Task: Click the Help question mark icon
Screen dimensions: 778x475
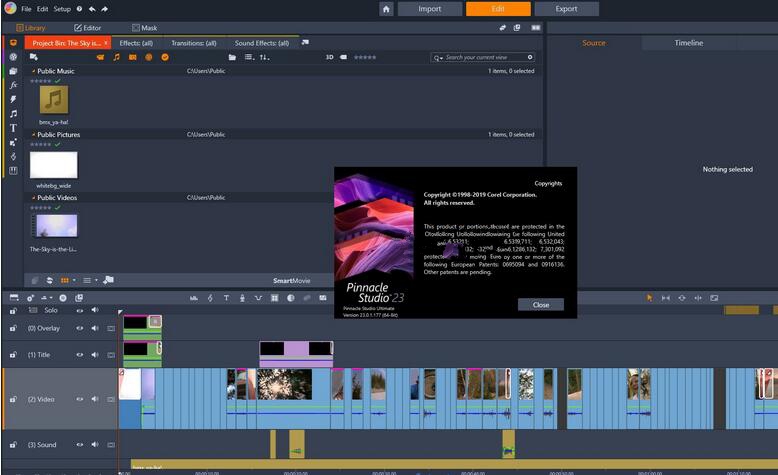Action: [x=79, y=9]
